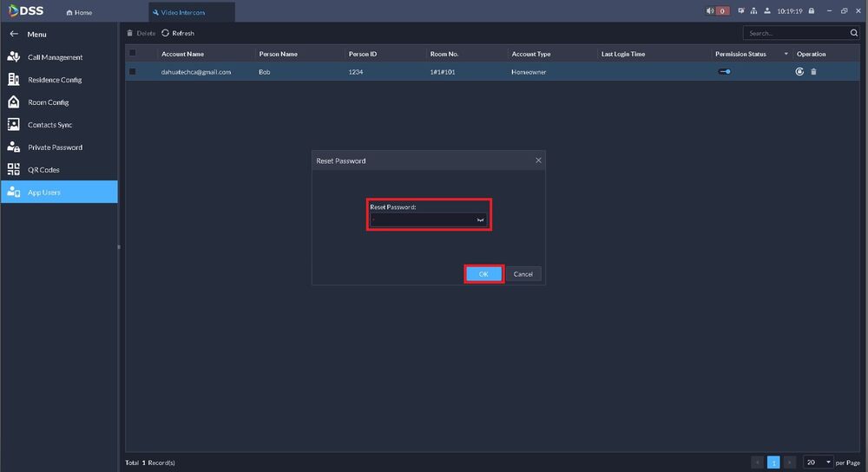Cancel the Reset Password dialog

point(523,274)
